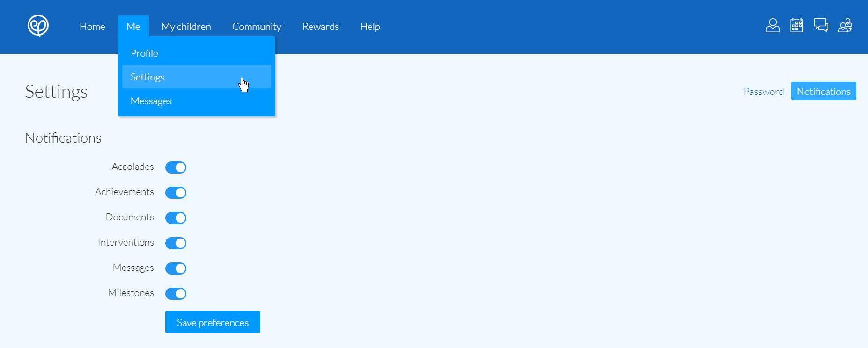Viewport: 868px width, 348px height.
Task: Select the Notifications settings tab
Action: coord(823,92)
